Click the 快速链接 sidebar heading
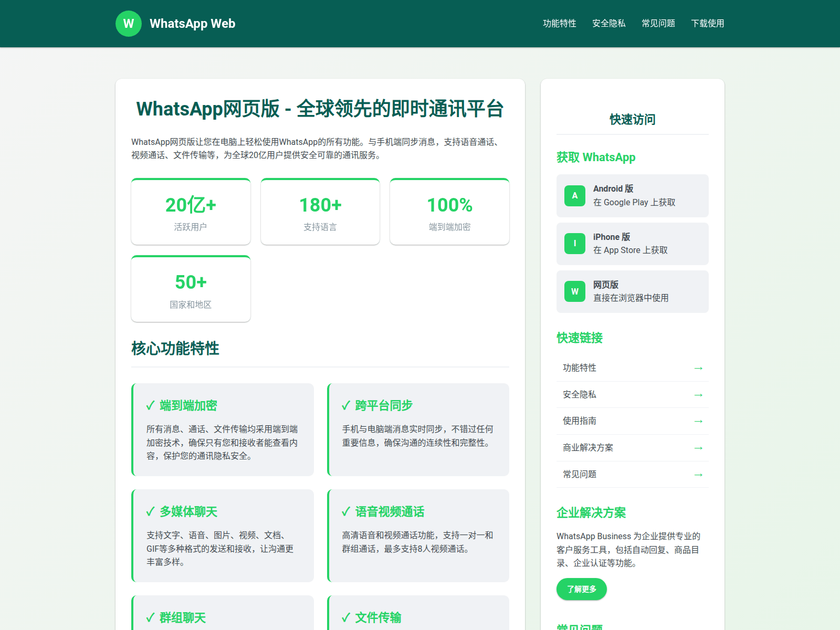 coord(580,338)
